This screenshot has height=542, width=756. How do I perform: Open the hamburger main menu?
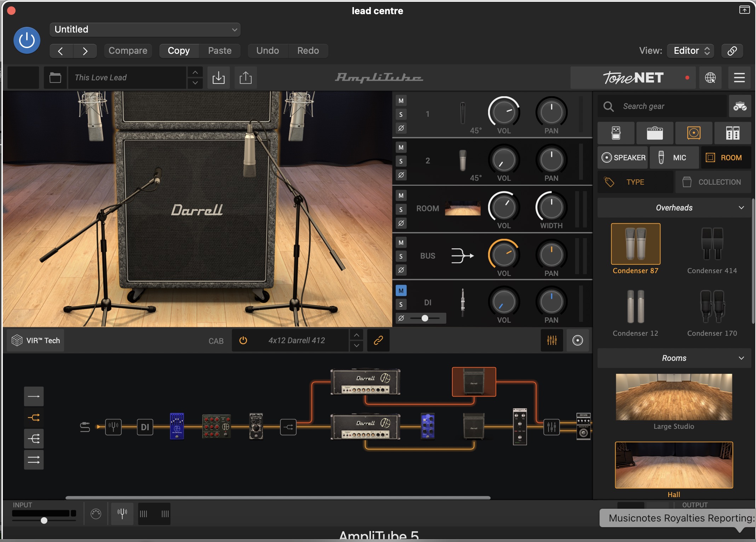coord(739,77)
